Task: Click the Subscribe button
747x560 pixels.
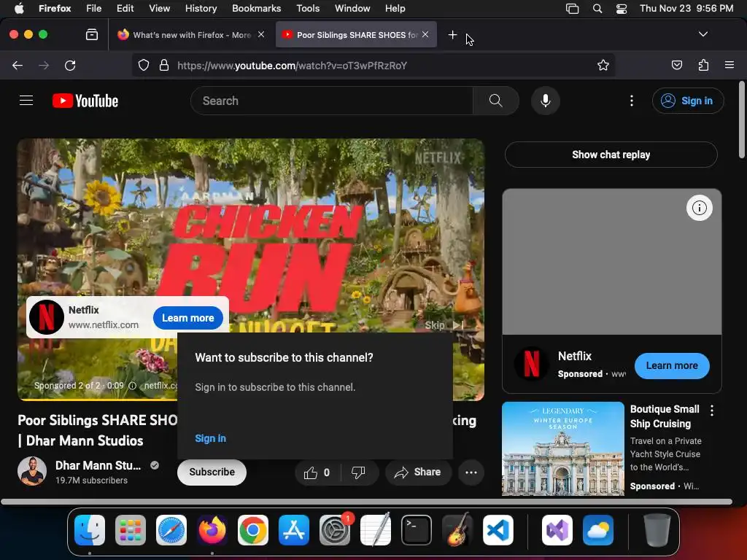Action: [x=212, y=472]
